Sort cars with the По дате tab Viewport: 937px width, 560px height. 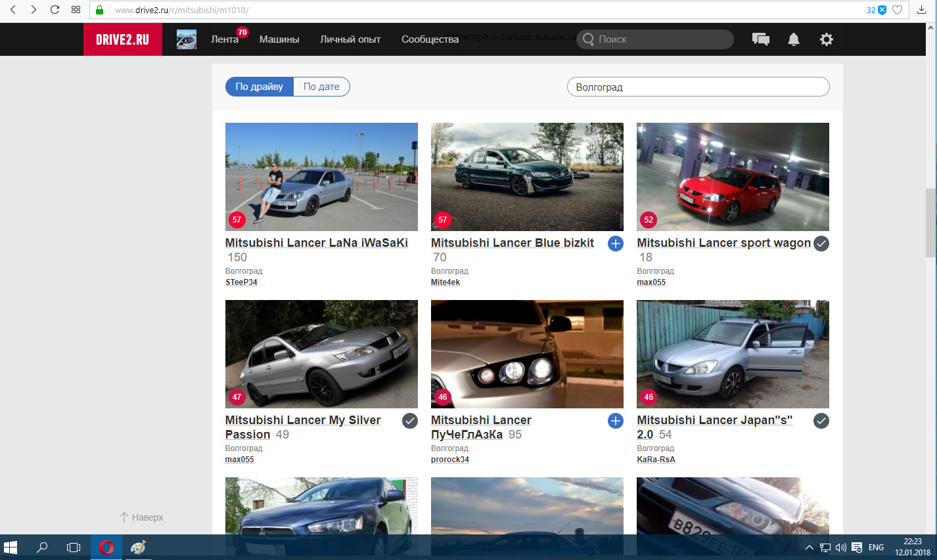point(322,87)
